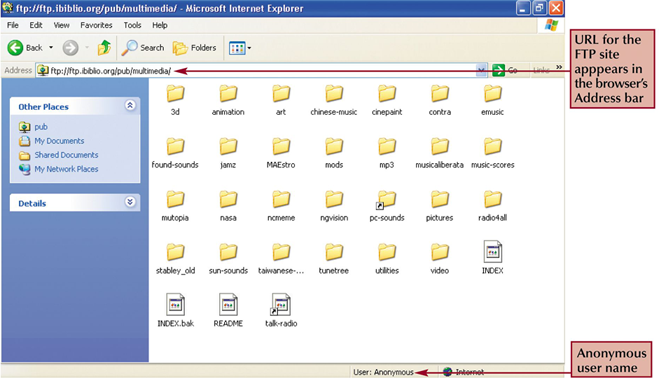Collapse the Other Places panel
659x378 pixels.
click(x=130, y=105)
